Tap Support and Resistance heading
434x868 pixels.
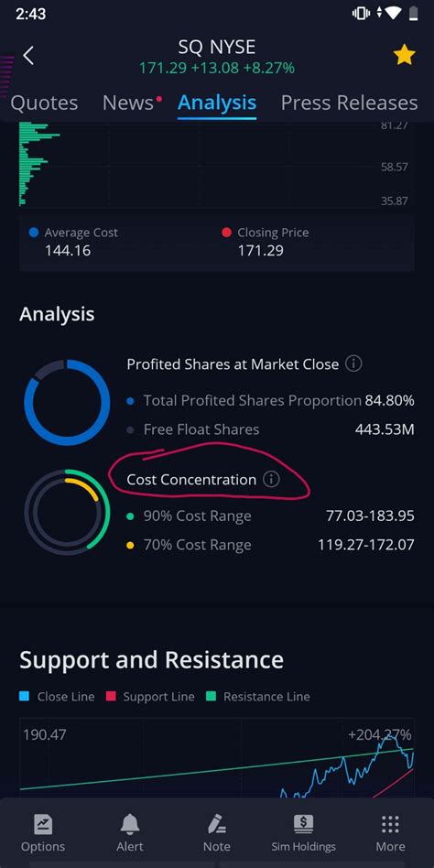point(151,660)
